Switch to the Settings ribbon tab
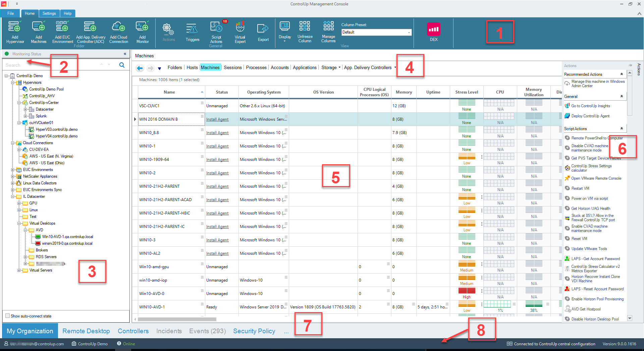This screenshot has width=644, height=351. [49, 13]
